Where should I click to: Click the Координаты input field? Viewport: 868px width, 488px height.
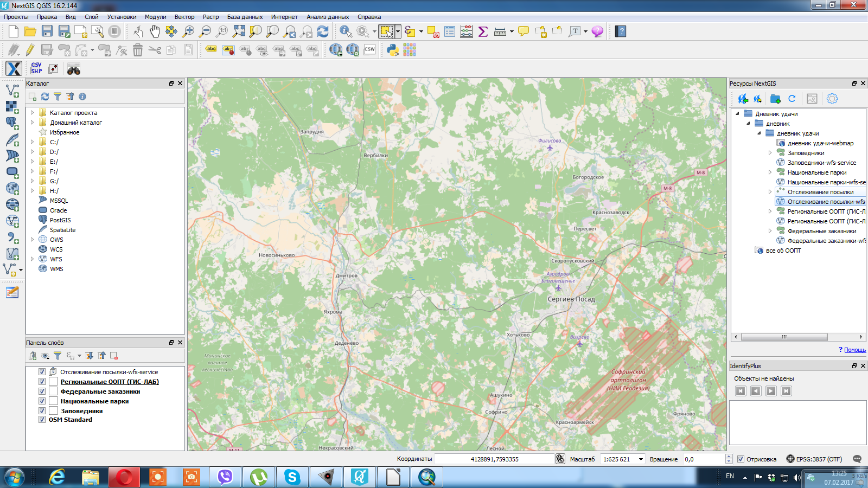pyautogui.click(x=494, y=459)
